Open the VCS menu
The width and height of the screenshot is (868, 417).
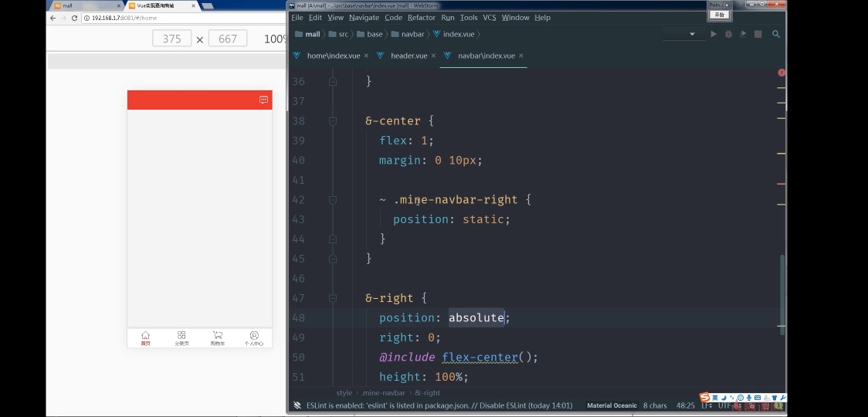[x=490, y=18]
